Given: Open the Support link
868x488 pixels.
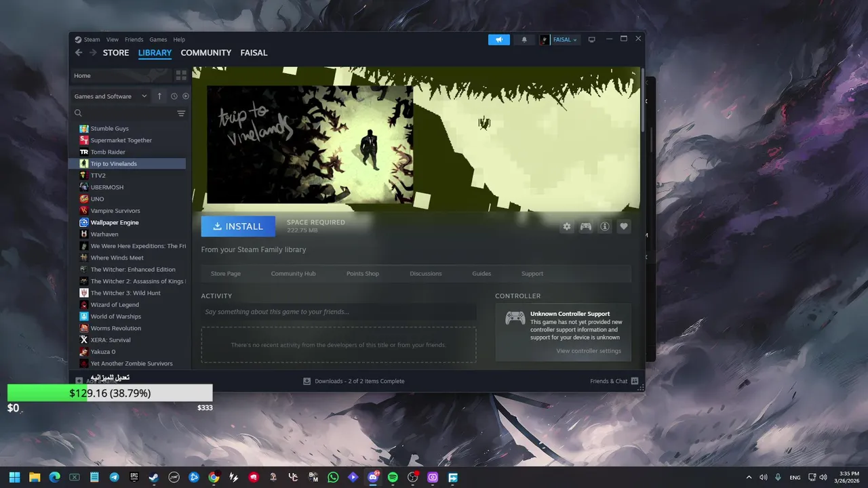Looking at the screenshot, I should pos(532,274).
